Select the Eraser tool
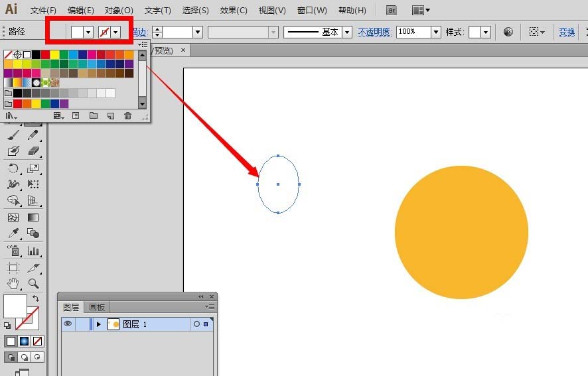The width and height of the screenshot is (588, 376). [33, 151]
